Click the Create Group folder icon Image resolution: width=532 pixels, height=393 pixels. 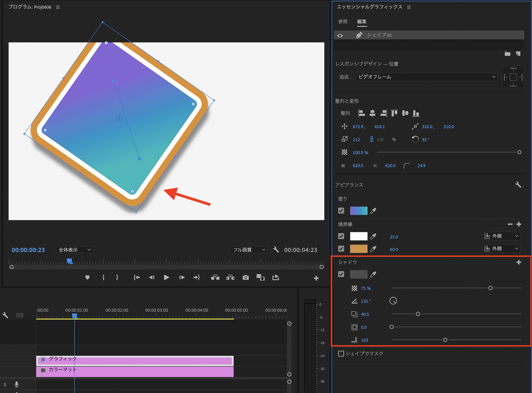pos(507,54)
